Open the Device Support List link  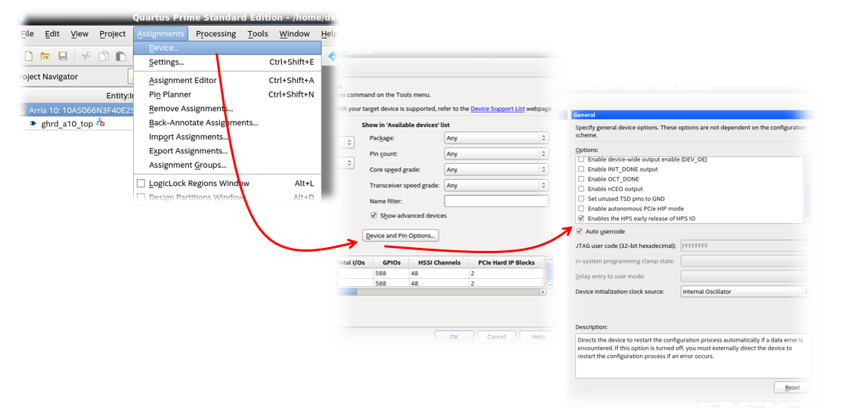tap(497, 109)
